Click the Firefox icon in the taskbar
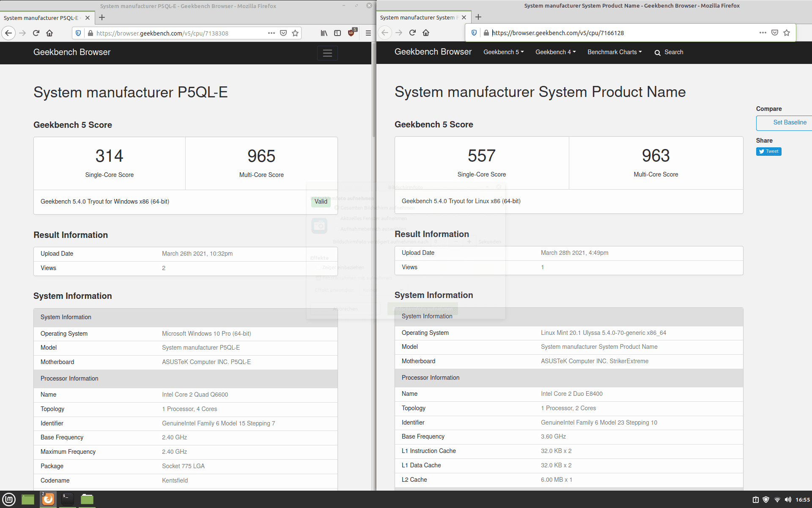The height and width of the screenshot is (508, 812). (48, 499)
